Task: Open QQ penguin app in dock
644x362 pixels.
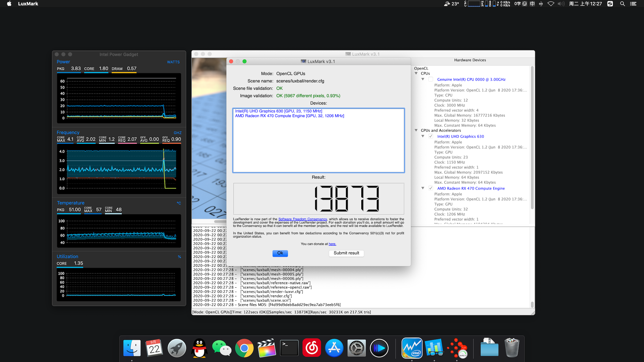Action: (x=199, y=348)
